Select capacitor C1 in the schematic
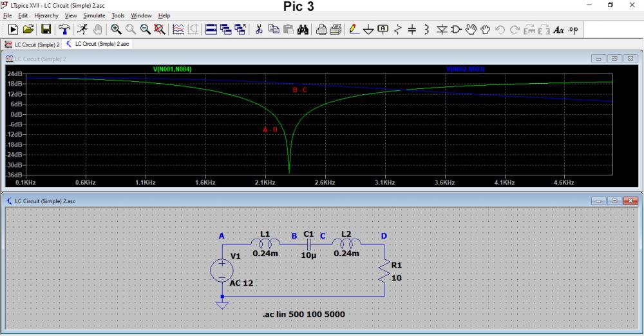Viewport: 644px width, 336px height. (x=309, y=244)
